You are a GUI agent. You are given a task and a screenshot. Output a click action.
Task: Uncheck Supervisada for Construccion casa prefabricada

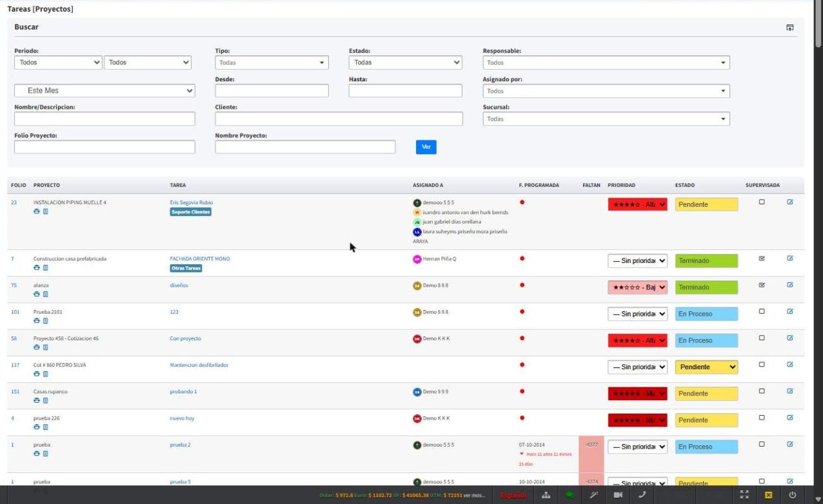(762, 258)
